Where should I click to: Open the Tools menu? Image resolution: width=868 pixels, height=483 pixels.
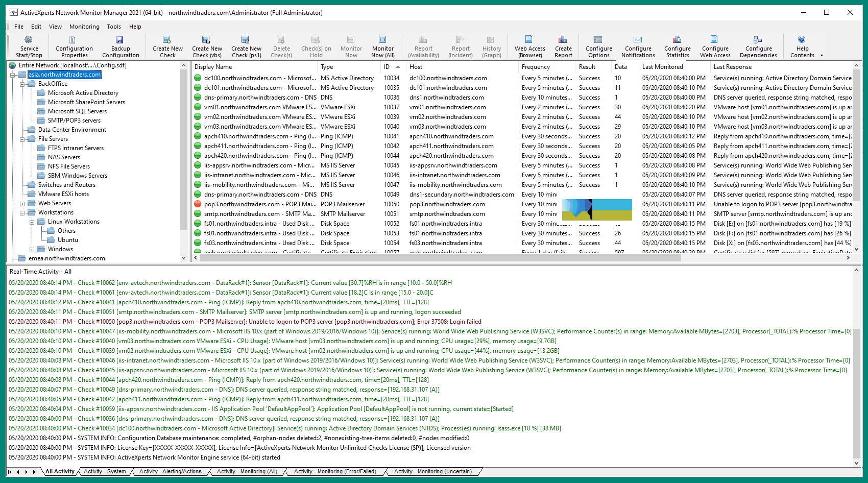(114, 27)
